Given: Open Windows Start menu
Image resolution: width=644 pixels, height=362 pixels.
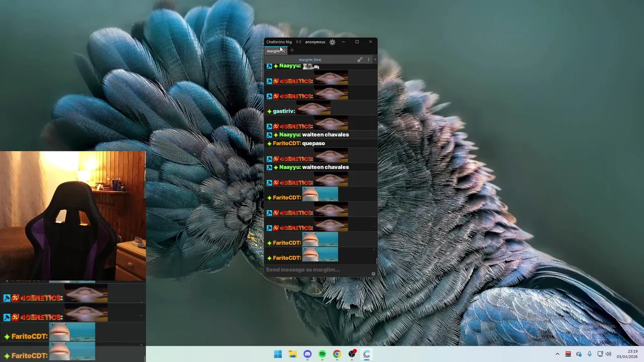Looking at the screenshot, I should pyautogui.click(x=278, y=354).
